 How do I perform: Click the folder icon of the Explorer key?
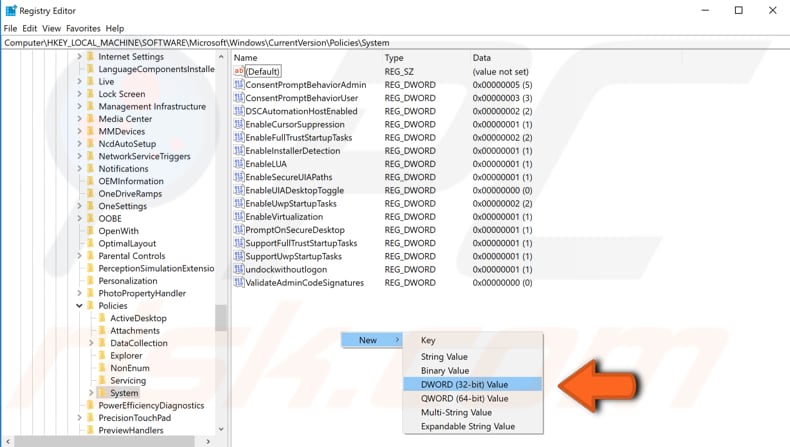pyautogui.click(x=102, y=355)
